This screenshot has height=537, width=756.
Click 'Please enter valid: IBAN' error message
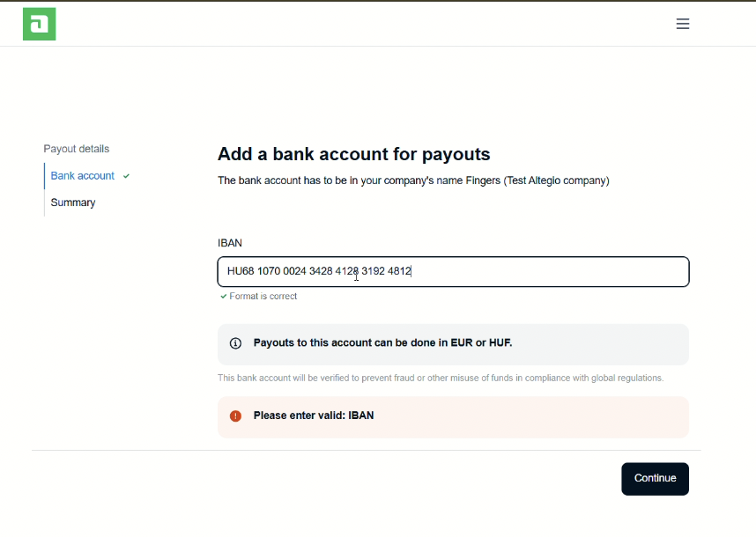(x=314, y=416)
